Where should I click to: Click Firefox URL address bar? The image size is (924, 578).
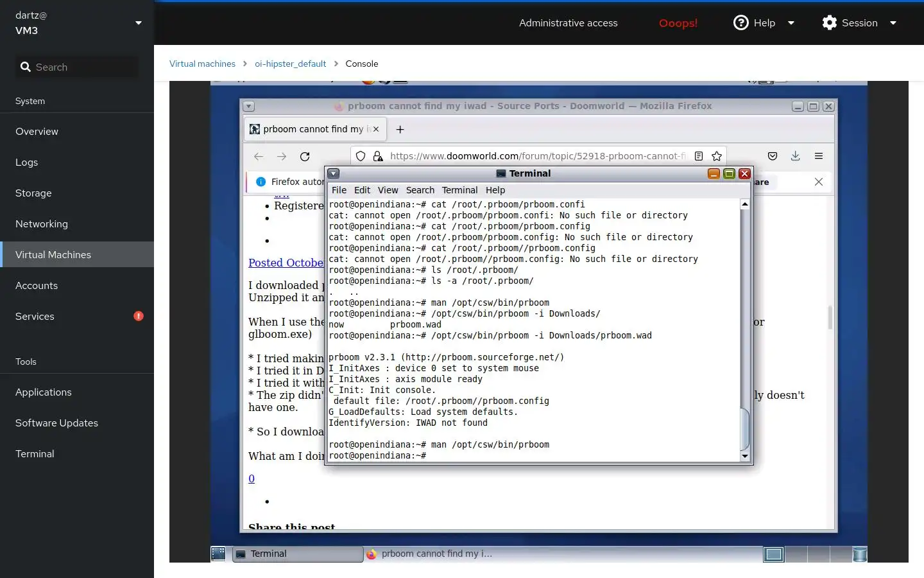538,156
